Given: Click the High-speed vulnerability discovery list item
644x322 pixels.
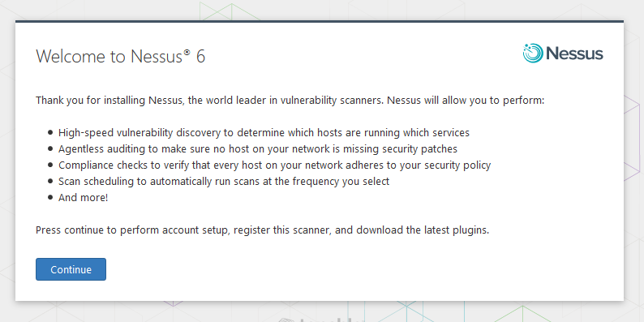Looking at the screenshot, I should [x=264, y=133].
